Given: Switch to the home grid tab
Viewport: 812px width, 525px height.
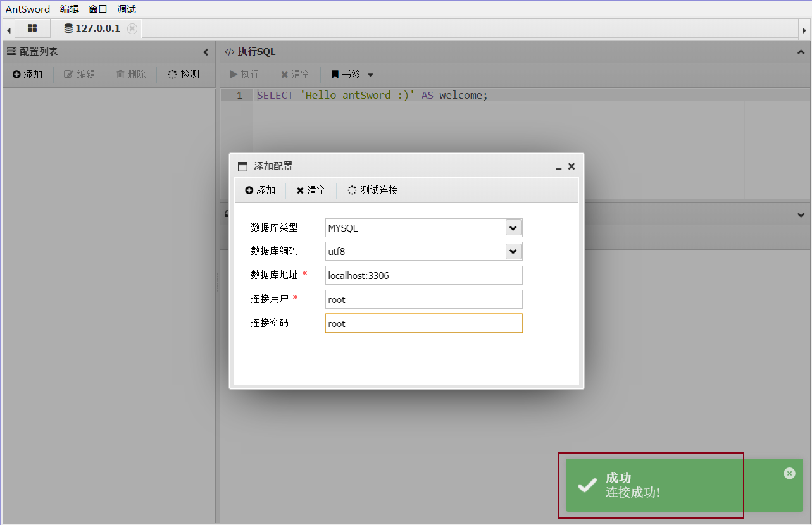Looking at the screenshot, I should [x=32, y=28].
